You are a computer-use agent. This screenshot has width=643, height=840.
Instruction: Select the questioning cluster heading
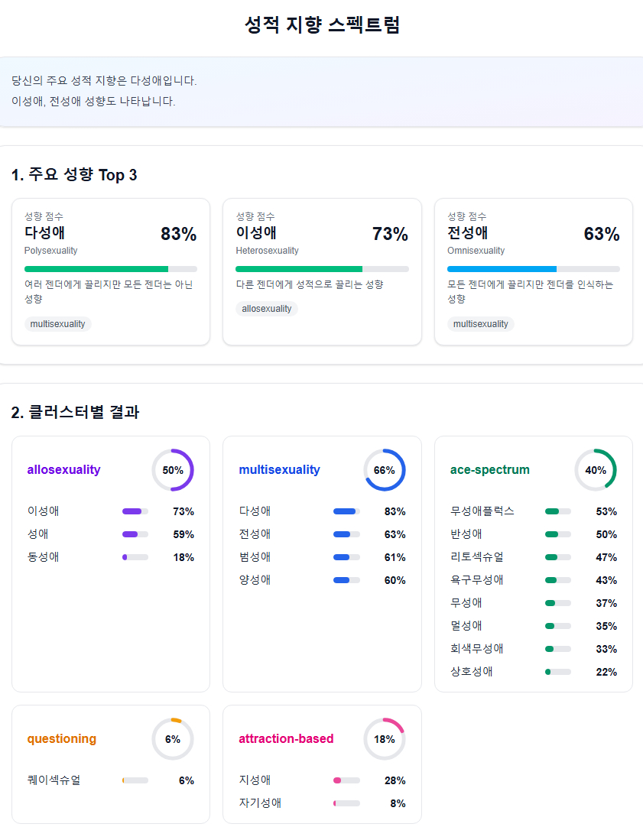point(62,739)
